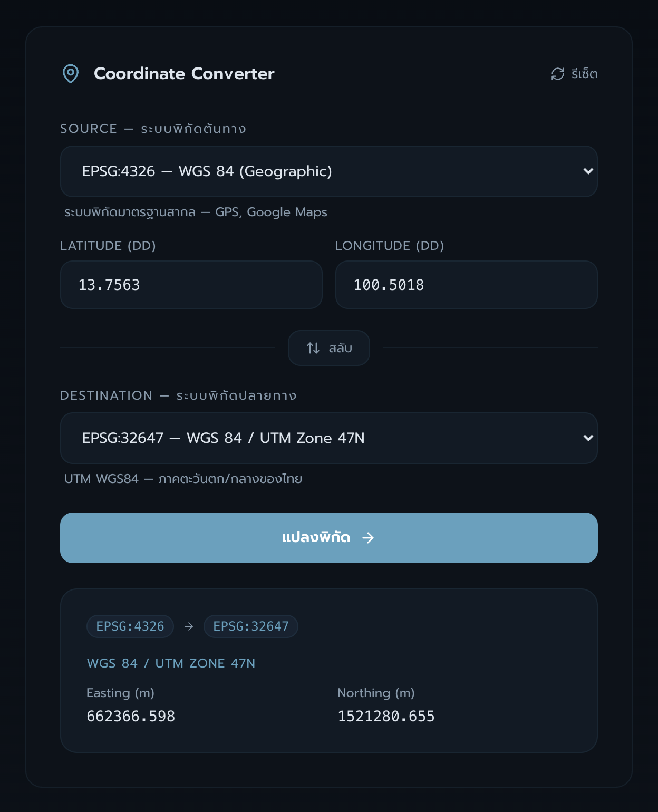Open the source coordinate system chevron

tap(588, 171)
